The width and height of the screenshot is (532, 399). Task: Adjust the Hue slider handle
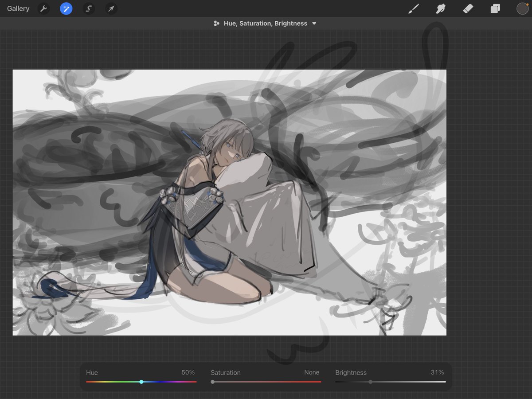click(x=141, y=382)
